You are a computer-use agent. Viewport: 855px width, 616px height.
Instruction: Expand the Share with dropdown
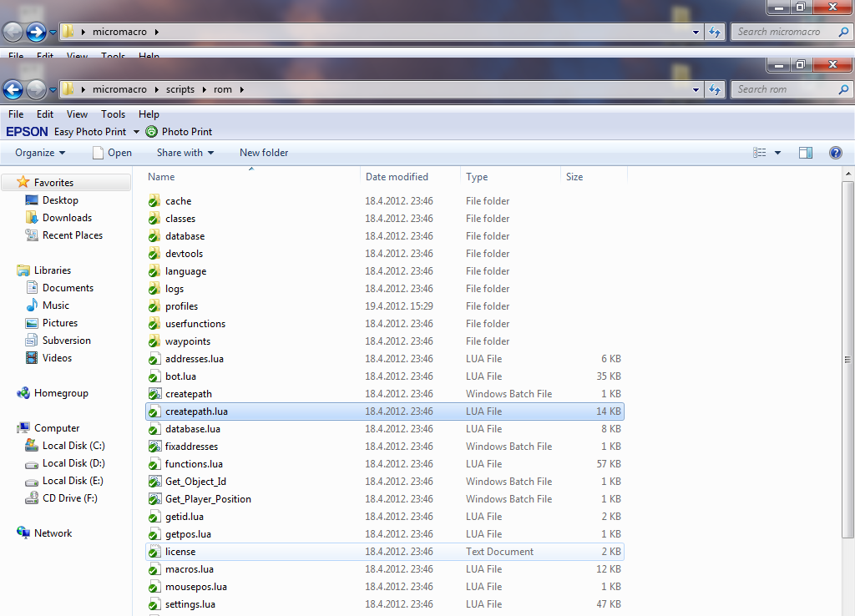(185, 153)
